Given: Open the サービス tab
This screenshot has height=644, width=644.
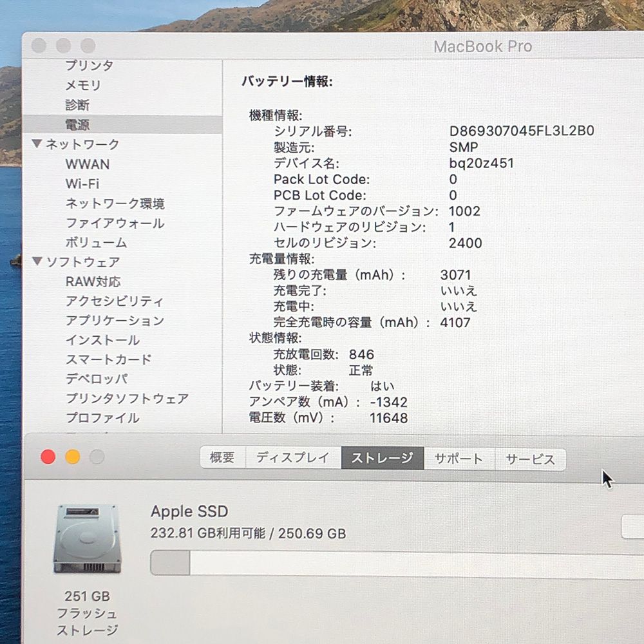Looking at the screenshot, I should click(530, 459).
